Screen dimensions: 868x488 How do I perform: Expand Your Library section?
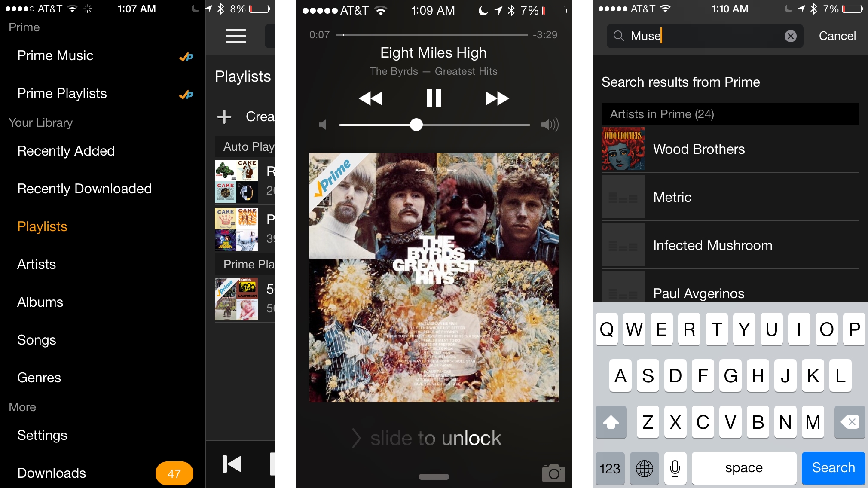tap(40, 122)
